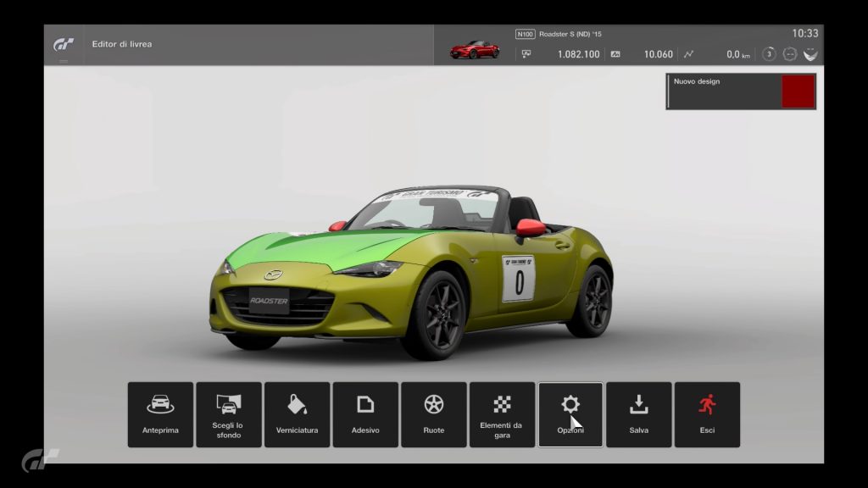Screen dimensions: 868x488
Task: Select the Verniciatura paint bucket
Action: click(298, 414)
